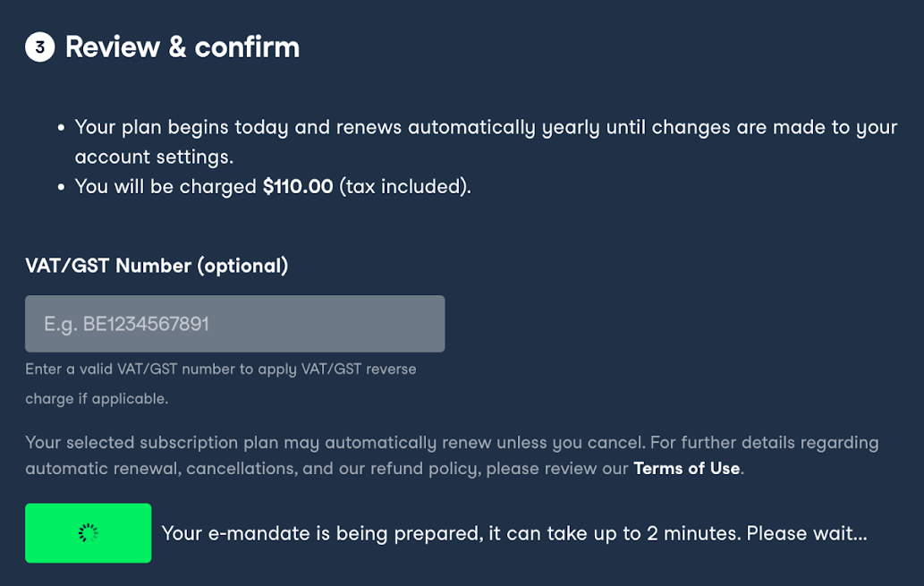Click the 'account settings' bullet line text
Screen dimensions: 924x586
[154, 157]
